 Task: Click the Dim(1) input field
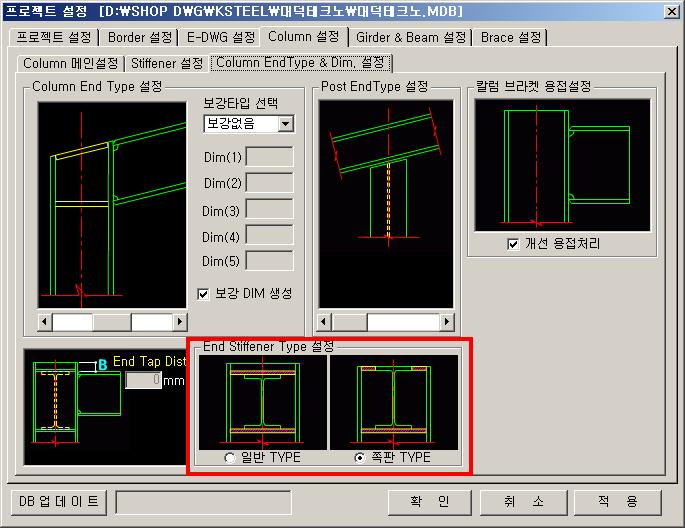pyautogui.click(x=269, y=156)
